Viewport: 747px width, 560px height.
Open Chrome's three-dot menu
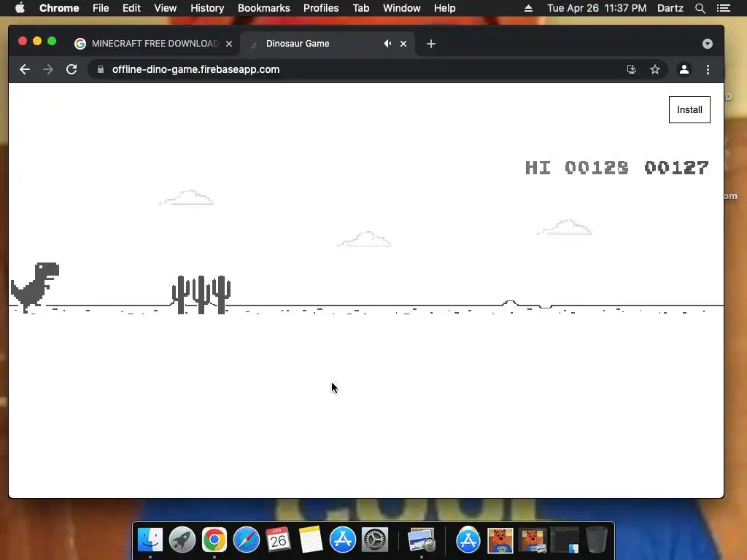coord(708,69)
